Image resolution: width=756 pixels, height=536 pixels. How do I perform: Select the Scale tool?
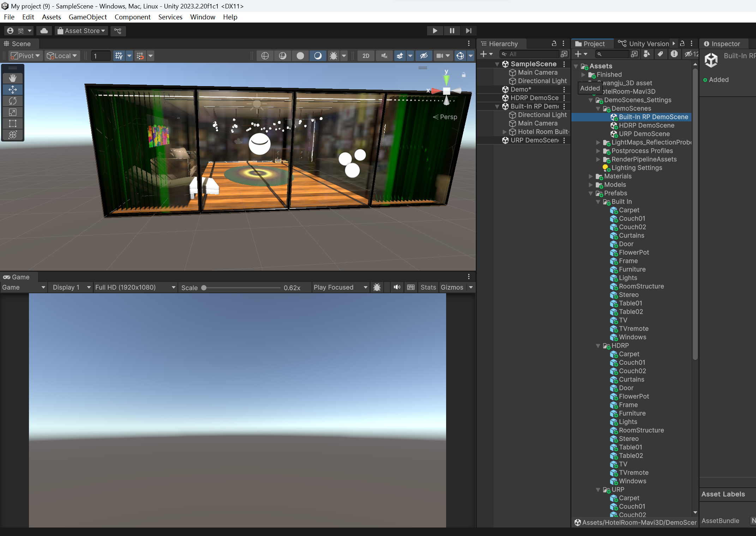(13, 112)
